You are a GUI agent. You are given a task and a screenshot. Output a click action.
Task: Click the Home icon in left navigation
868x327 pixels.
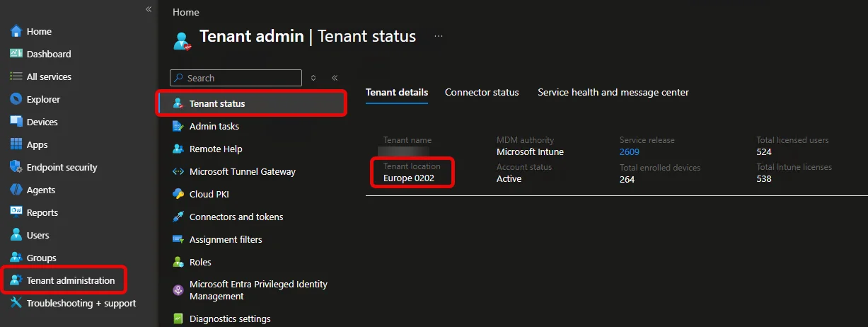[16, 31]
